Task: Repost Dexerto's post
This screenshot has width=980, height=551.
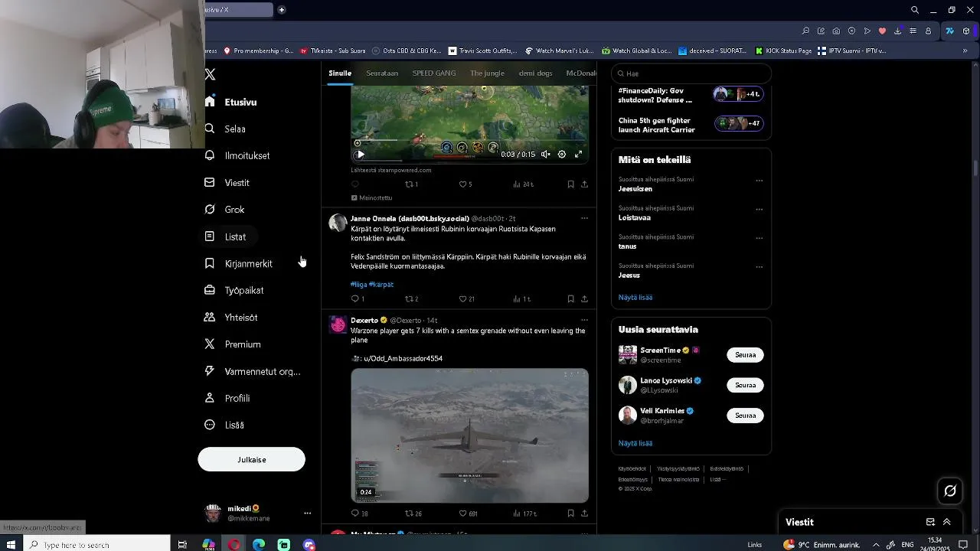Action: point(413,514)
